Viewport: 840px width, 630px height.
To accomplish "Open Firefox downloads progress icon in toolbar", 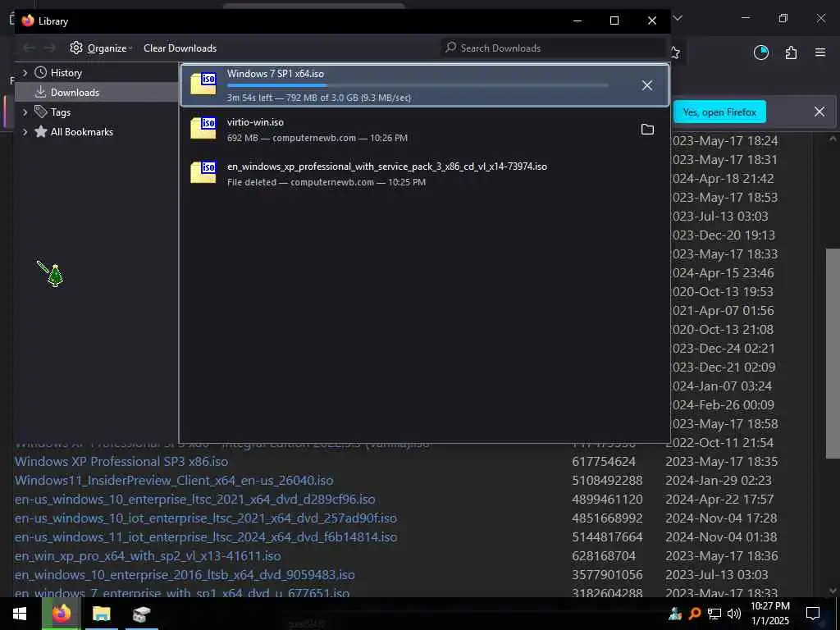I will click(760, 52).
